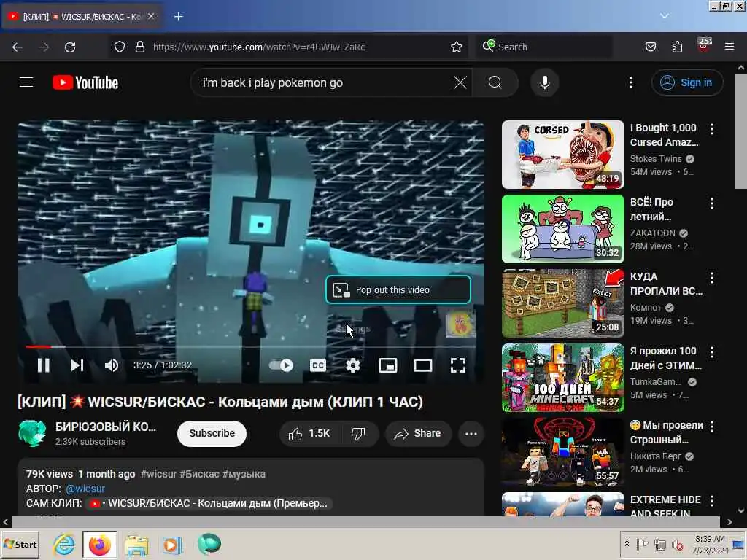Go to YouTube home logo
Image resolution: width=747 pixels, height=560 pixels.
pyautogui.click(x=85, y=82)
